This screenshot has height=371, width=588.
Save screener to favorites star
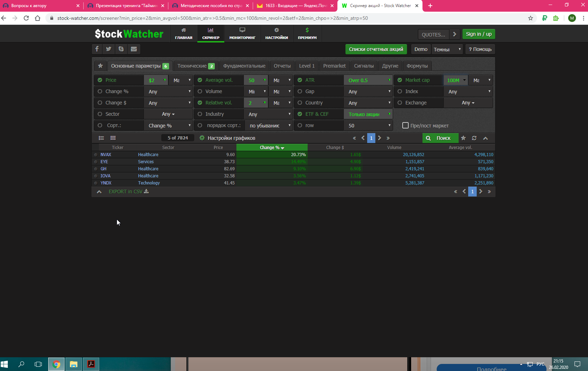click(463, 138)
